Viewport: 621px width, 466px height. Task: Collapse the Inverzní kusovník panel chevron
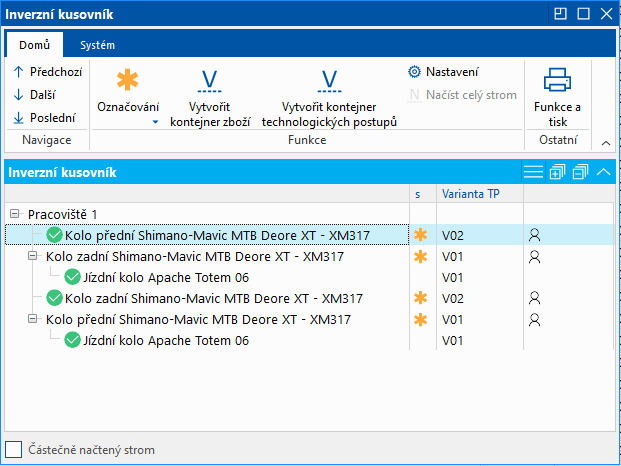pos(603,173)
